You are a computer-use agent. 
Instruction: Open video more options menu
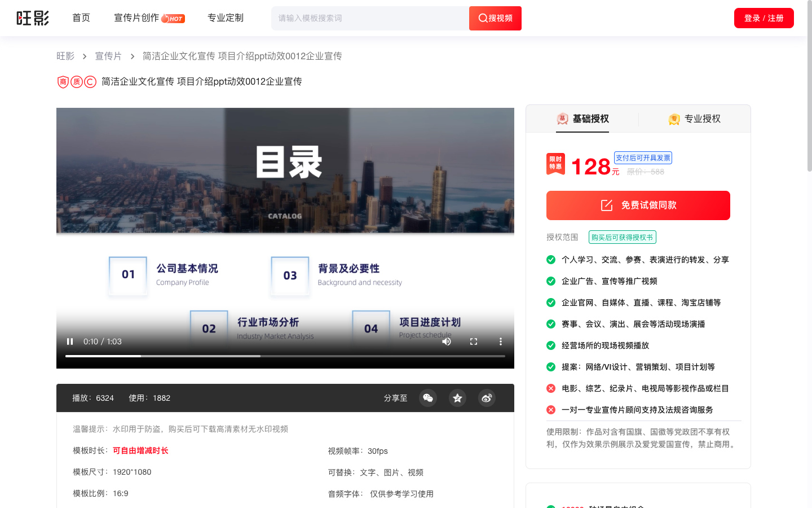500,341
